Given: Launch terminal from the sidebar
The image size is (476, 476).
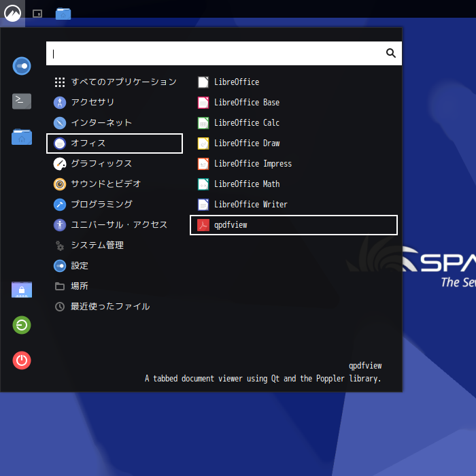Looking at the screenshot, I should (22, 101).
